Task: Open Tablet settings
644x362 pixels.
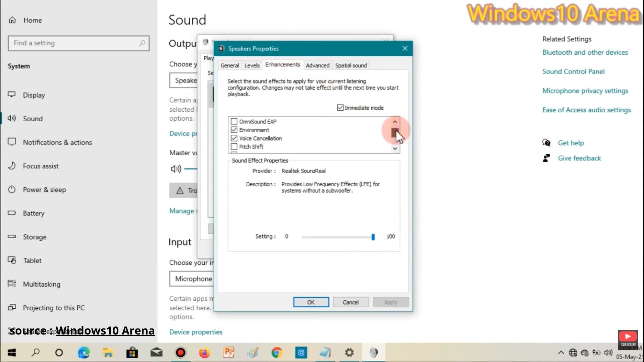Action: (24, 260)
